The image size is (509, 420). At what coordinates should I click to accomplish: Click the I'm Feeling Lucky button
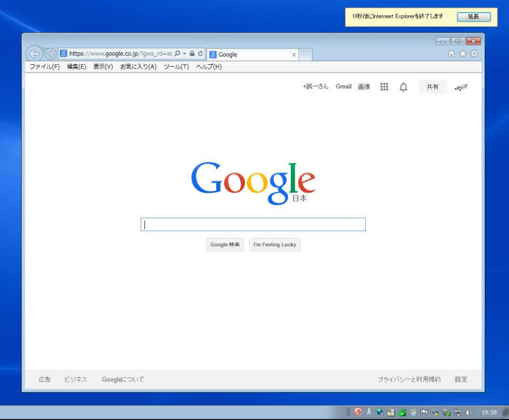click(x=275, y=244)
